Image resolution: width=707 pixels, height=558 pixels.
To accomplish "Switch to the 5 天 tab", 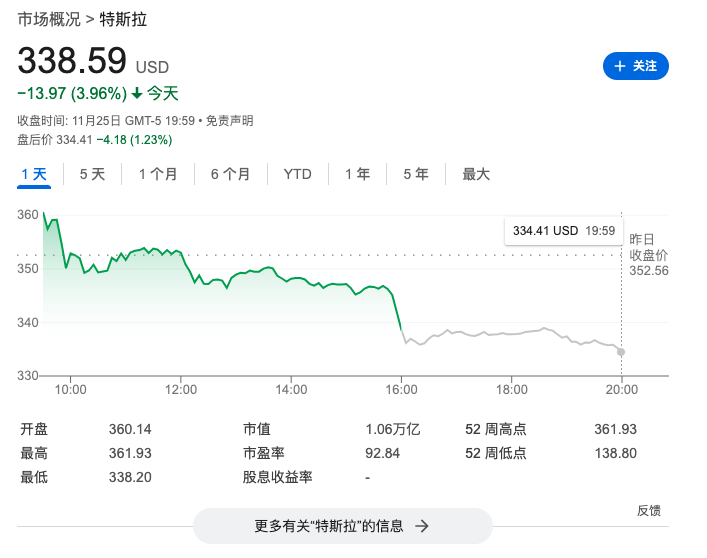I will coord(92,174).
